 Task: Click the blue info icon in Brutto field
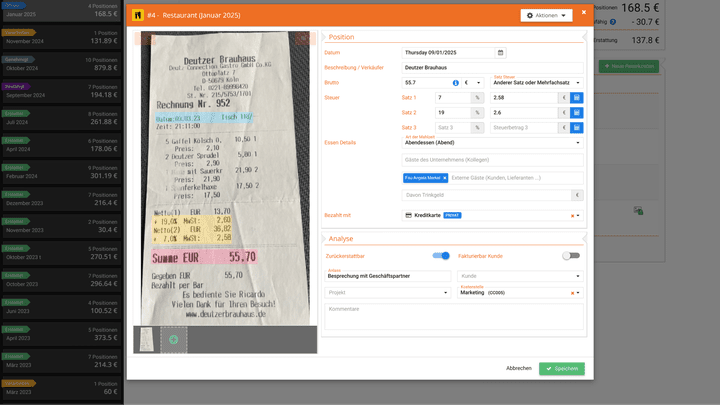tap(455, 82)
